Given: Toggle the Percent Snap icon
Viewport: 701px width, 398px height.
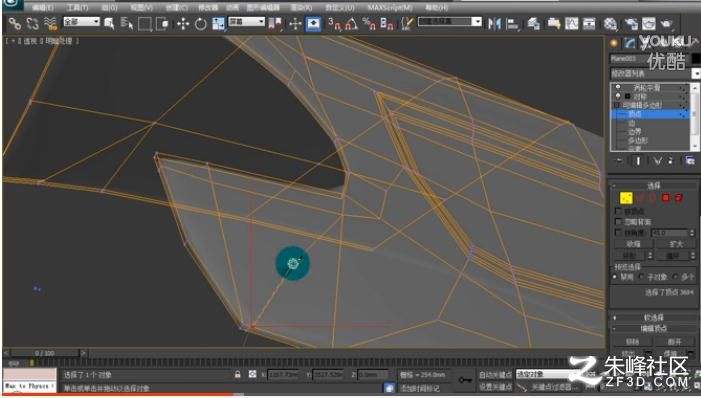Looking at the screenshot, I should tap(369, 24).
